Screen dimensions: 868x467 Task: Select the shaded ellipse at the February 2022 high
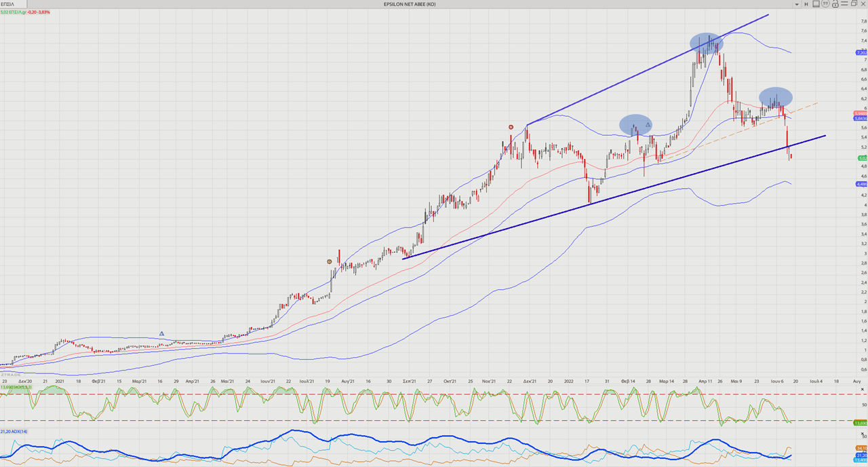[635, 124]
